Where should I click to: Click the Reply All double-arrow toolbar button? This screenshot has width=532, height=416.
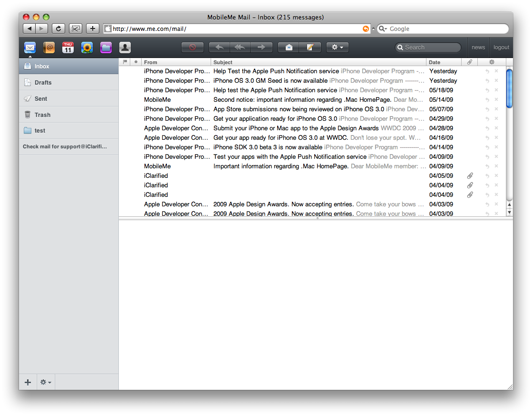click(240, 48)
